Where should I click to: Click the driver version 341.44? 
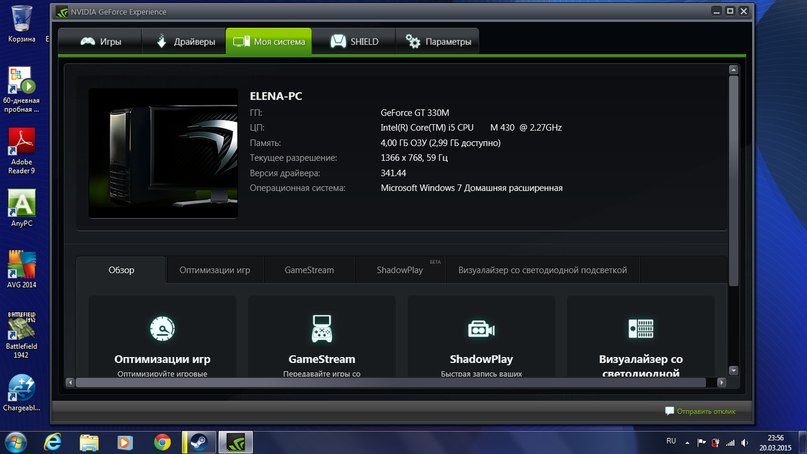click(393, 173)
